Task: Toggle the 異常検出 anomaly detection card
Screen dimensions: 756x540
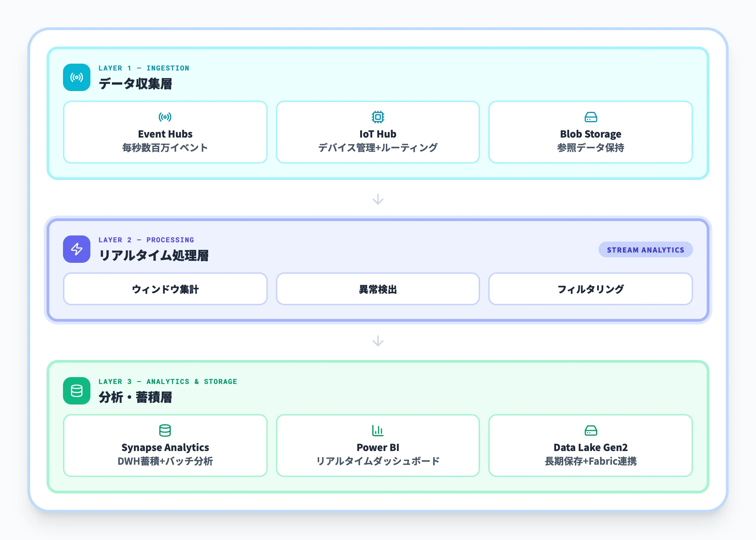Action: click(378, 289)
